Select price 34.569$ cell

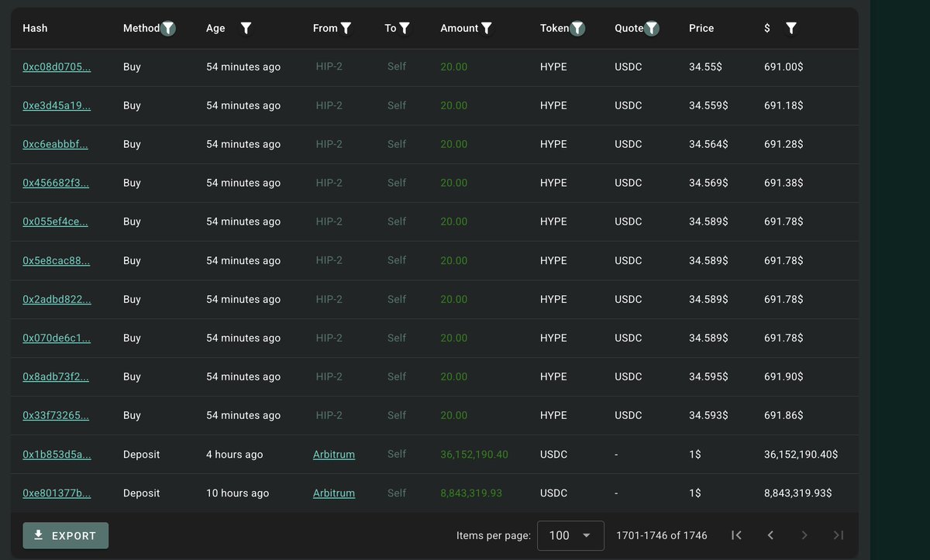(x=708, y=183)
